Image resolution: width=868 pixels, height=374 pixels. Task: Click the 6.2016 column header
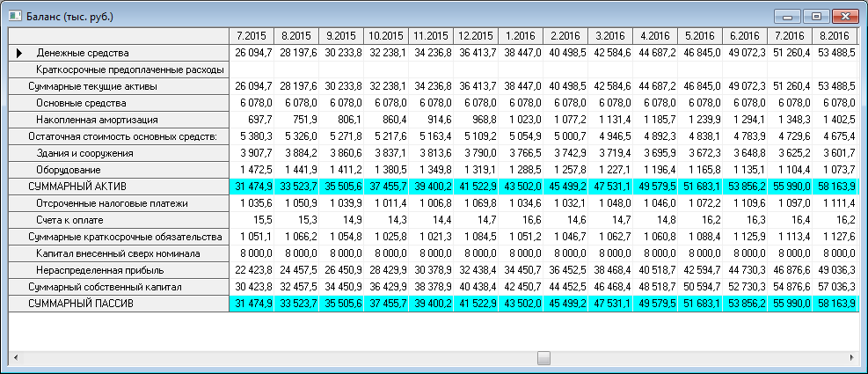(745, 36)
